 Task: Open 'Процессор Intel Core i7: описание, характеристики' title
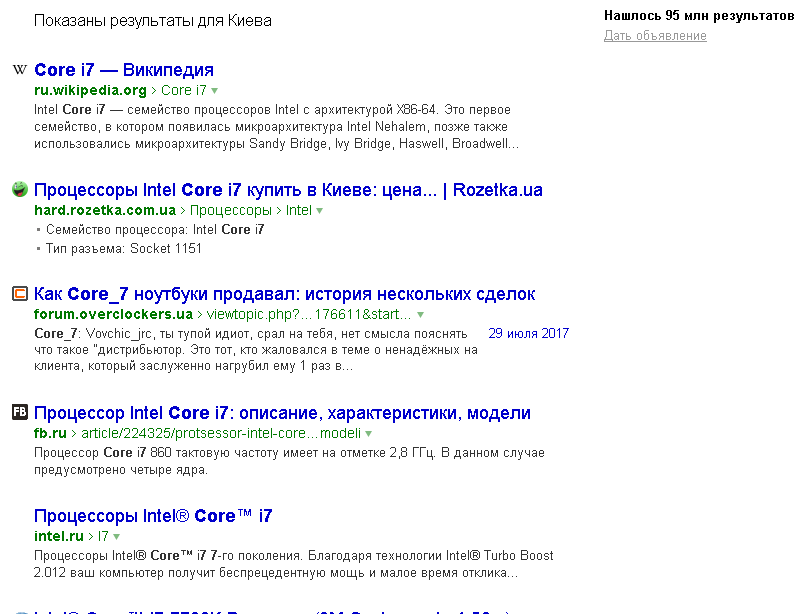tap(282, 413)
